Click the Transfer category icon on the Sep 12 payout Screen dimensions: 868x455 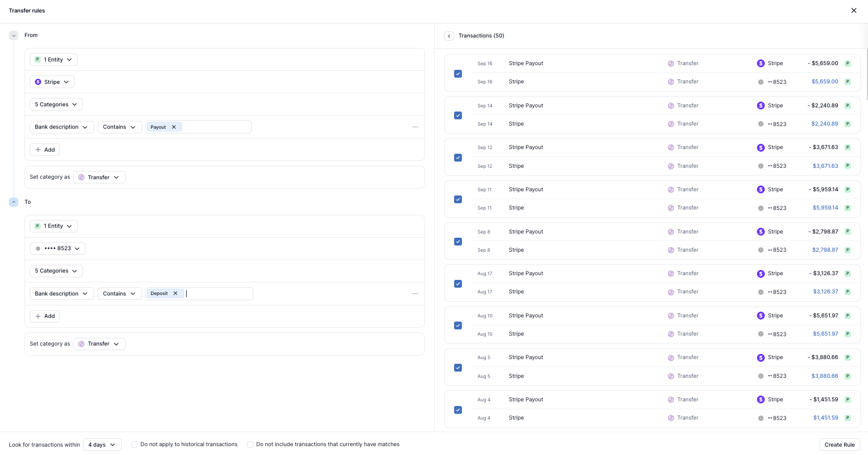coord(671,148)
